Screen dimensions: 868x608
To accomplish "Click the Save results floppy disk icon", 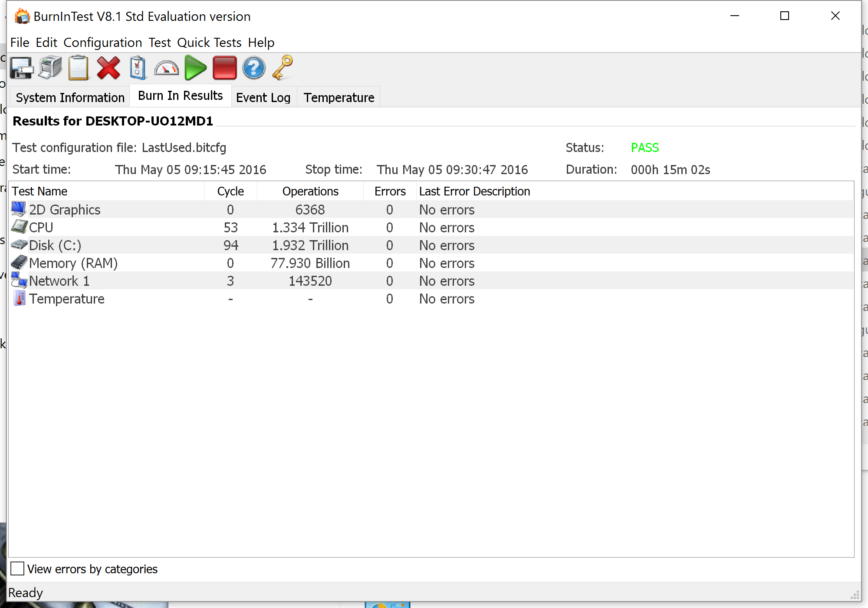I will tap(22, 68).
